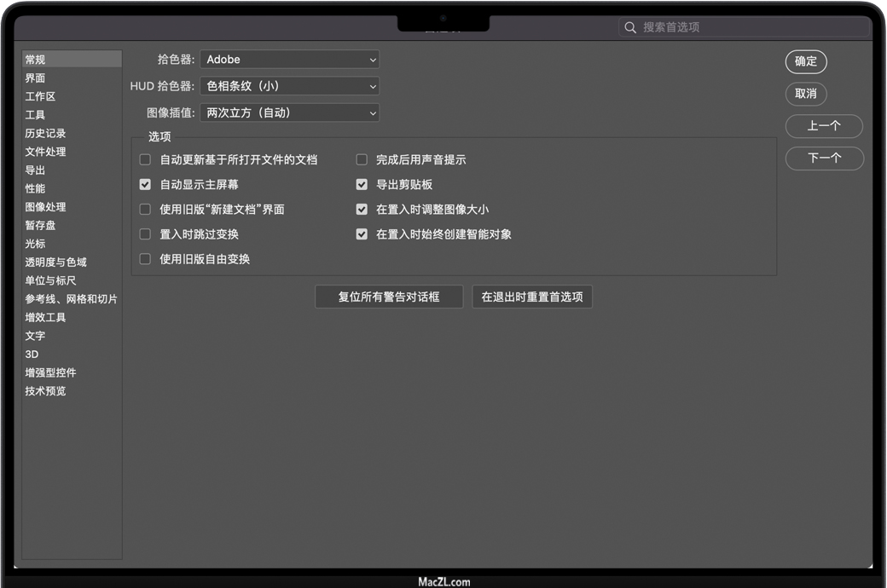The height and width of the screenshot is (588, 887).
Task: Select 界面 in the preferences sidebar
Action: tap(35, 78)
